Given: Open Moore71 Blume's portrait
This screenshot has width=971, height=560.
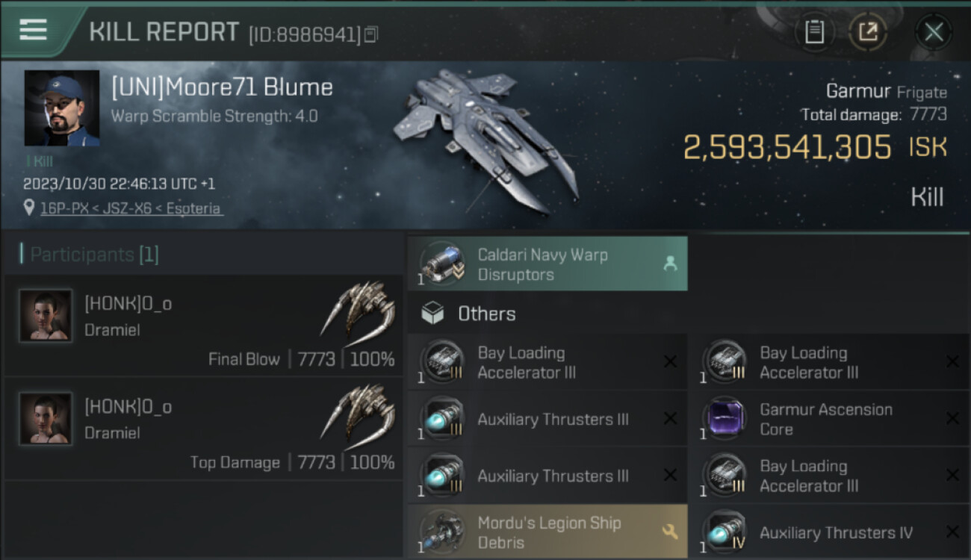Looking at the screenshot, I should click(x=62, y=108).
